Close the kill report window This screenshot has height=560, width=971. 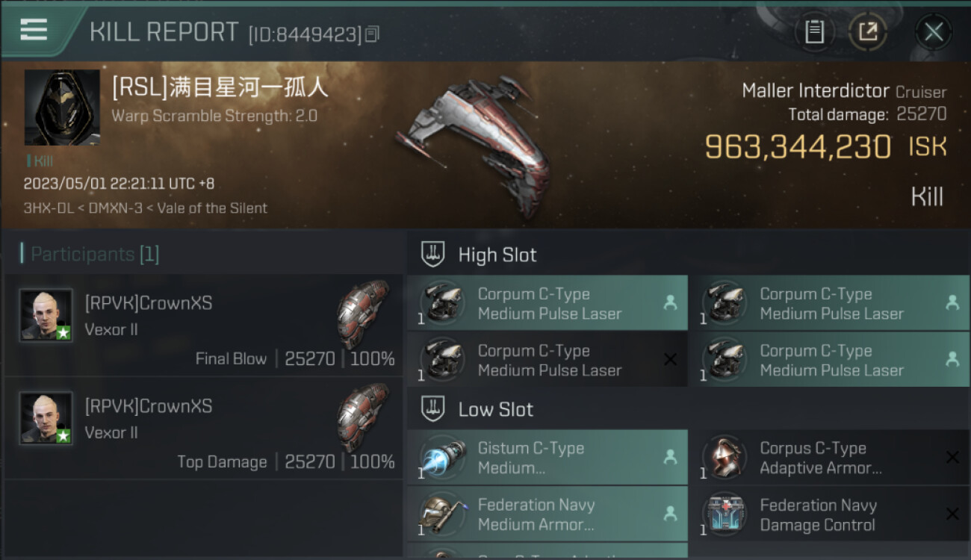933,31
